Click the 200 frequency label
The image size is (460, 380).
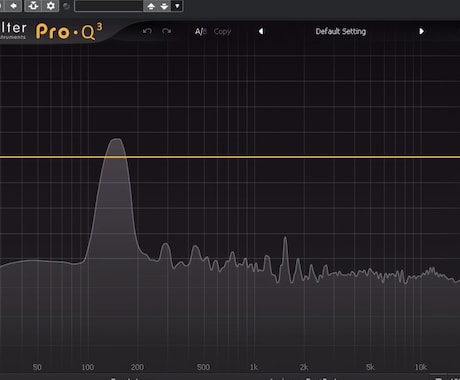coord(137,367)
